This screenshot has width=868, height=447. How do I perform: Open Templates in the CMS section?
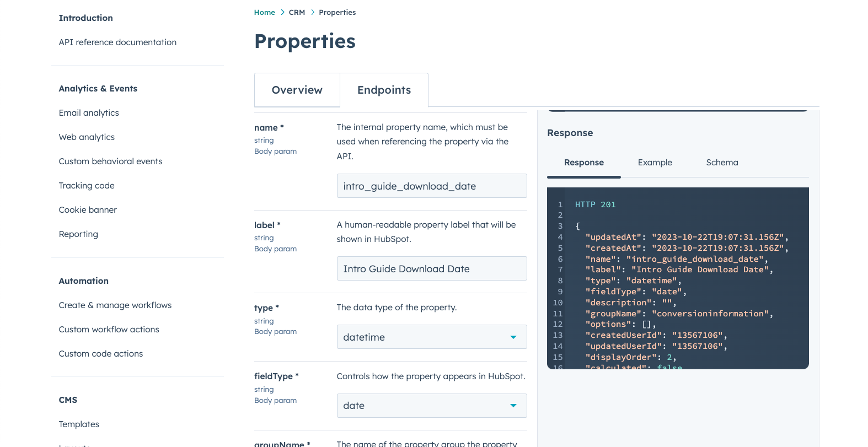pos(79,424)
